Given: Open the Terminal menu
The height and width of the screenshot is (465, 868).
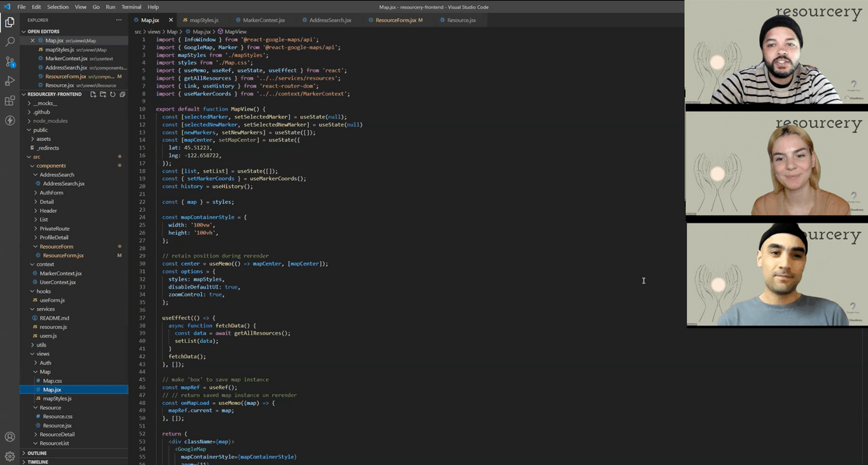Looking at the screenshot, I should pyautogui.click(x=132, y=7).
